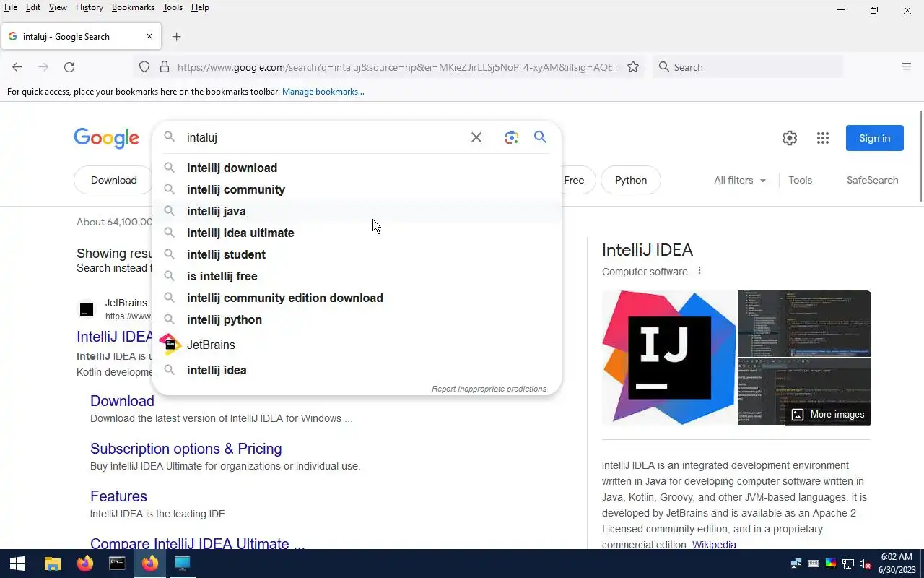The width and height of the screenshot is (924, 578).
Task: Open the Bookmarks menu
Action: 133,7
